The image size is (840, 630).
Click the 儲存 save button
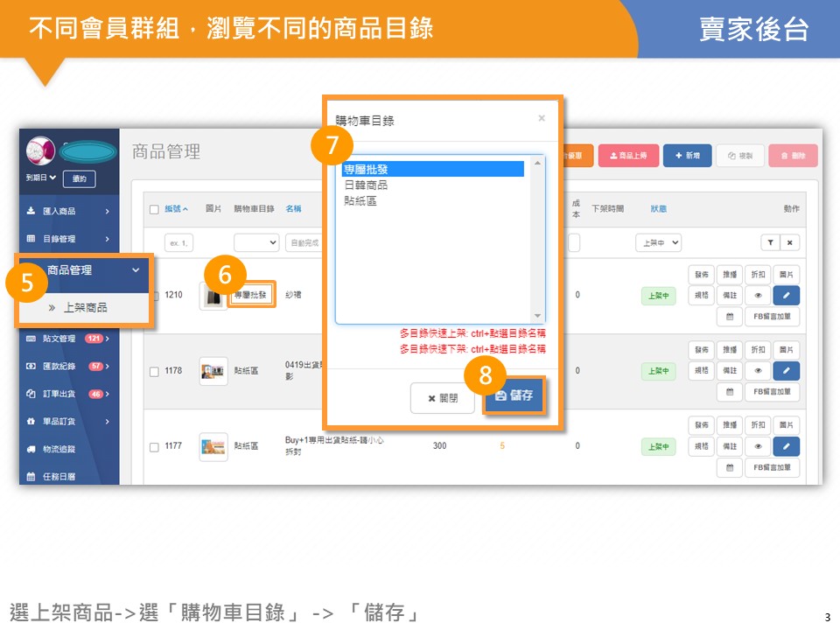514,395
